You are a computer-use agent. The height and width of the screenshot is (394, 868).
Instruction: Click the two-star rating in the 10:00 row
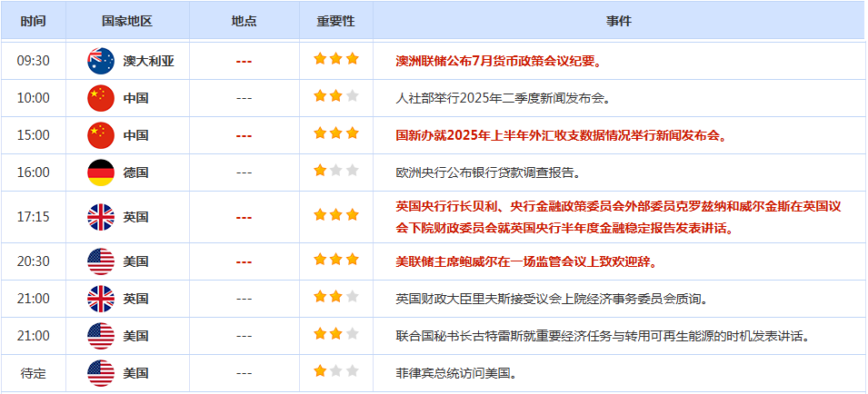tap(336, 96)
